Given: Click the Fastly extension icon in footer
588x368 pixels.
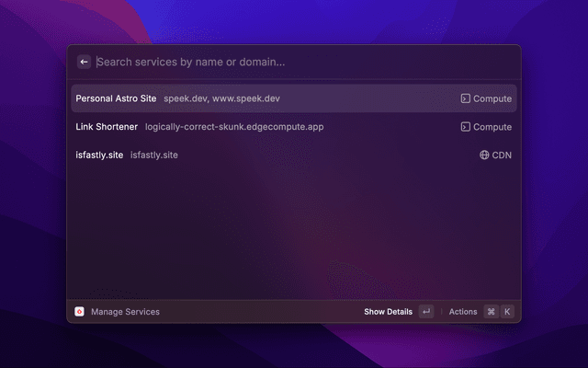Looking at the screenshot, I should [80, 312].
